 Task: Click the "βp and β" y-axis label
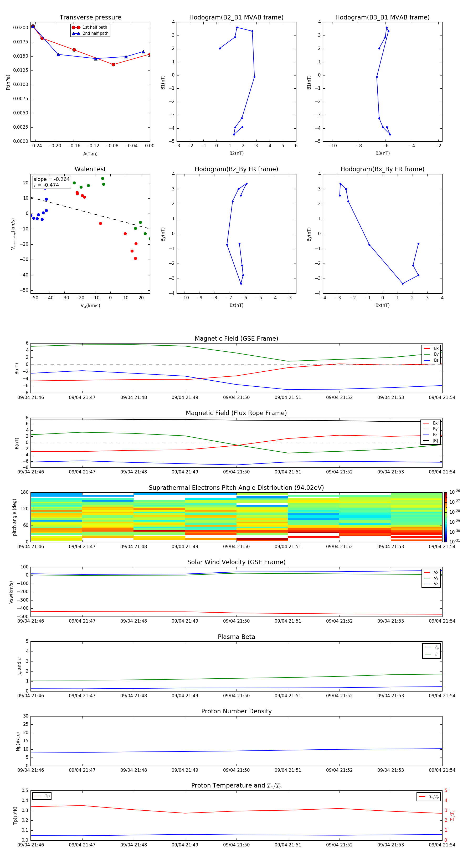(19, 666)
